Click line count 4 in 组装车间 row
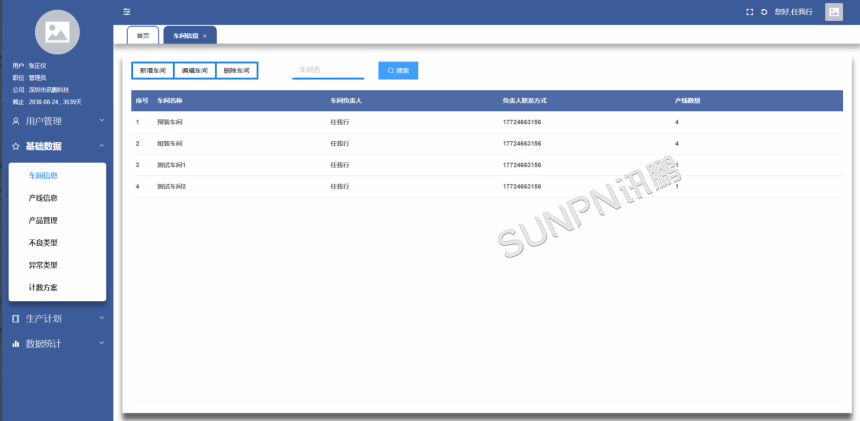This screenshot has height=421, width=860. click(677, 144)
